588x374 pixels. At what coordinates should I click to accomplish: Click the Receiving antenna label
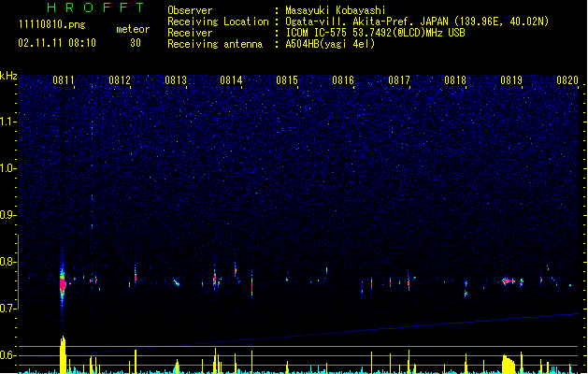(x=215, y=44)
